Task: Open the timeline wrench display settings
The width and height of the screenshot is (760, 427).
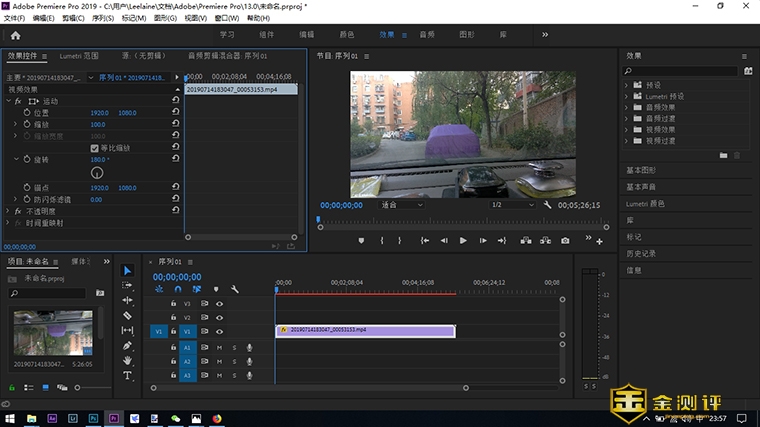Action: 234,289
